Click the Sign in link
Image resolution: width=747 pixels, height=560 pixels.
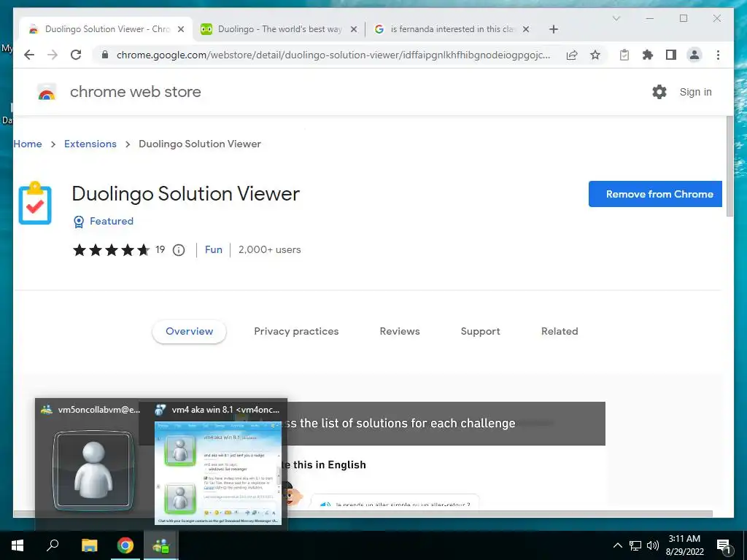[x=695, y=92]
